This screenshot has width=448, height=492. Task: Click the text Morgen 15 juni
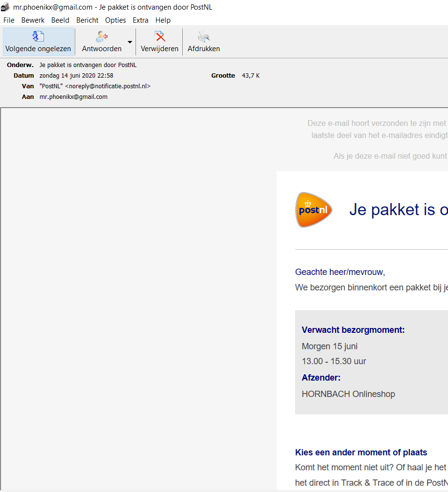tap(330, 346)
